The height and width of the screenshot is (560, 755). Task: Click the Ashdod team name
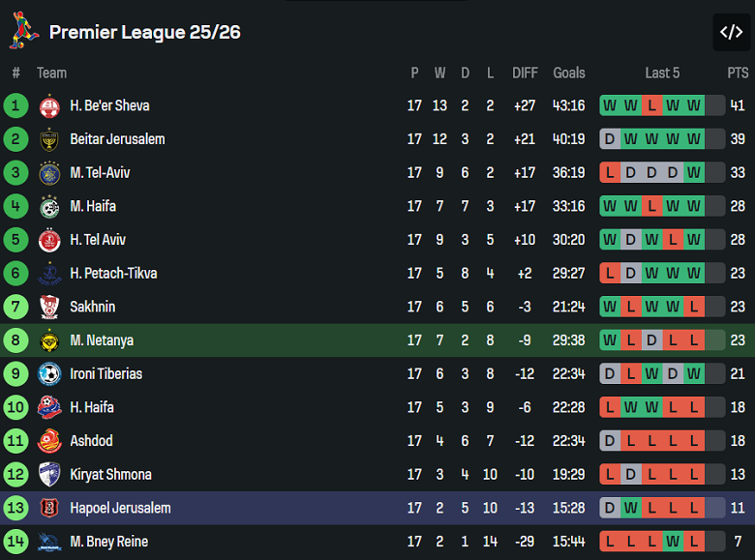[91, 441]
